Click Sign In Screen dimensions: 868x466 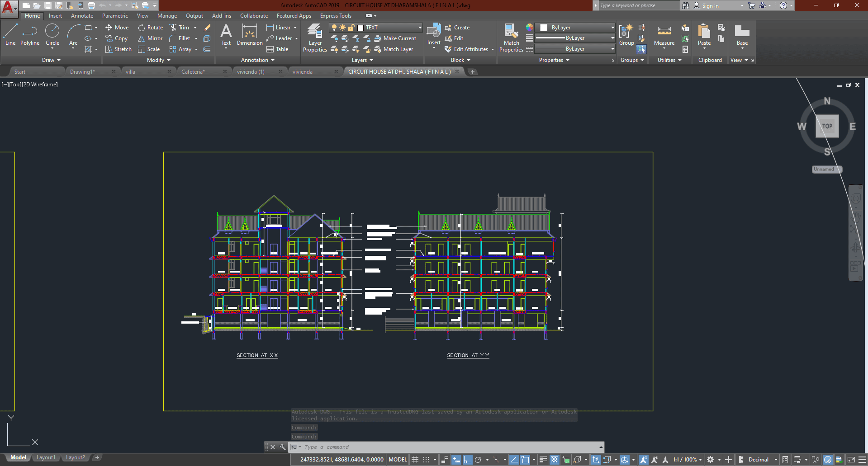(710, 5)
